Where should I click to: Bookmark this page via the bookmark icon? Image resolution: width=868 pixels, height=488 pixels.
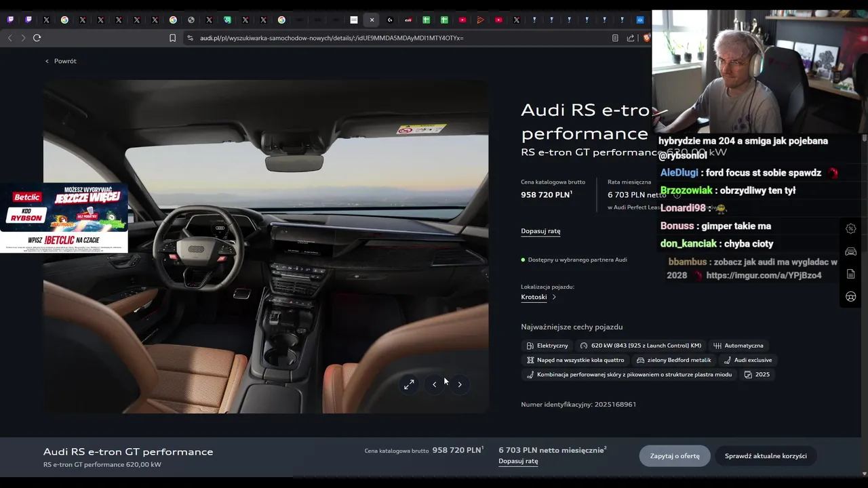[173, 38]
